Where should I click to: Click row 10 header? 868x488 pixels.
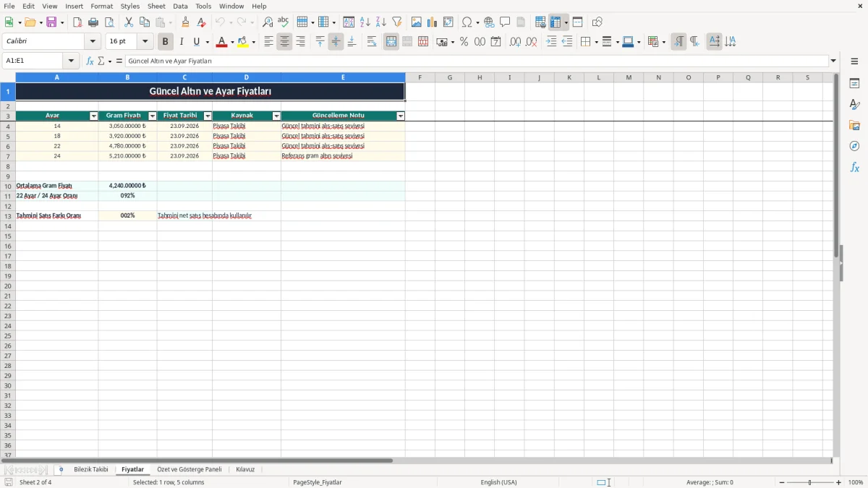tap(8, 186)
